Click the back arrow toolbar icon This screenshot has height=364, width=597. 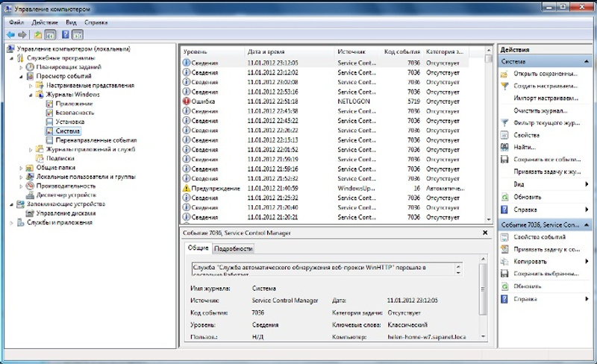[10, 34]
